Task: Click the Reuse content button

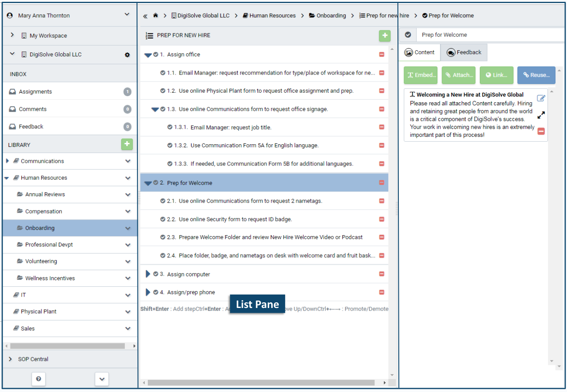Action: pos(536,75)
